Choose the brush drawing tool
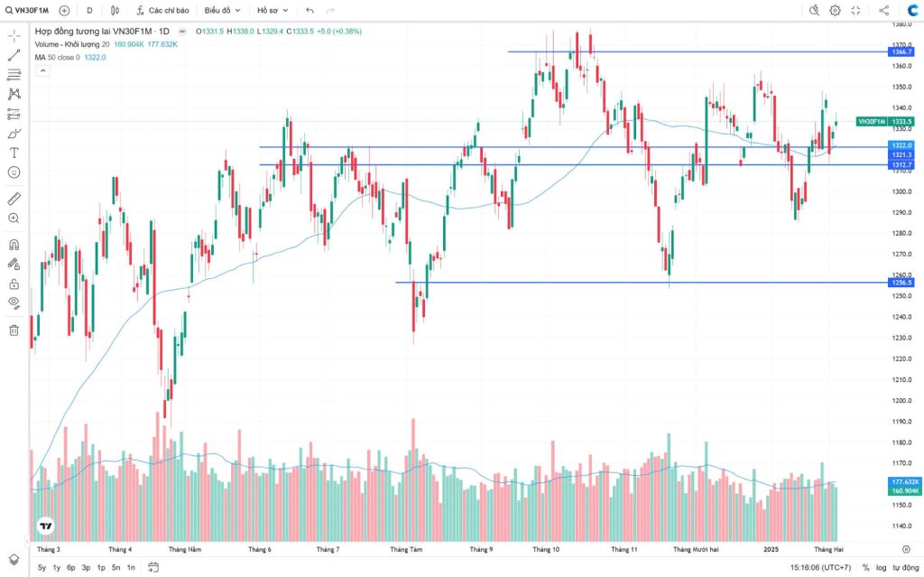Screen dimensions: 924x577 (x=14, y=133)
